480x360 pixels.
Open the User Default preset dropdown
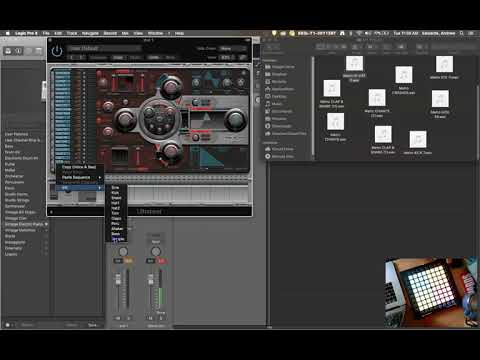[104, 49]
